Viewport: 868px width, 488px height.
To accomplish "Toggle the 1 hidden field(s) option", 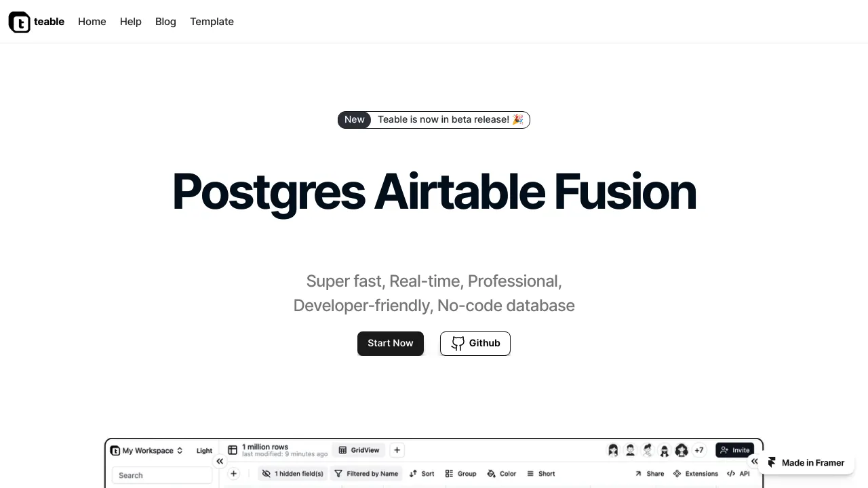I will click(x=293, y=474).
